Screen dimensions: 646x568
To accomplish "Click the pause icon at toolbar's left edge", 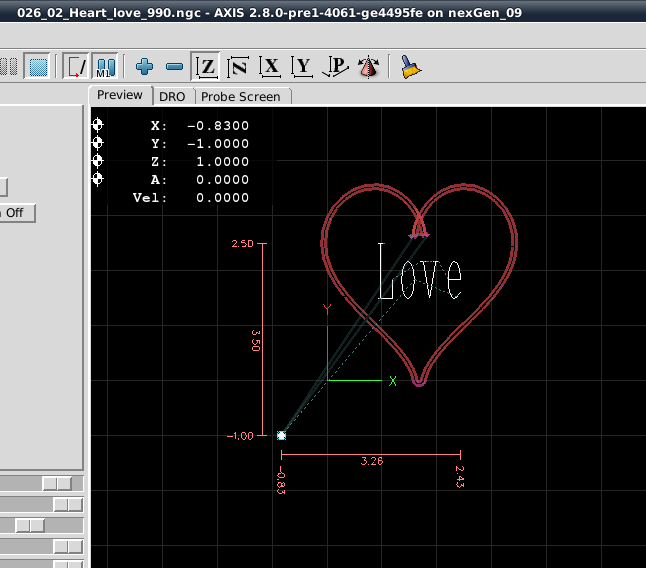I will (x=10, y=67).
